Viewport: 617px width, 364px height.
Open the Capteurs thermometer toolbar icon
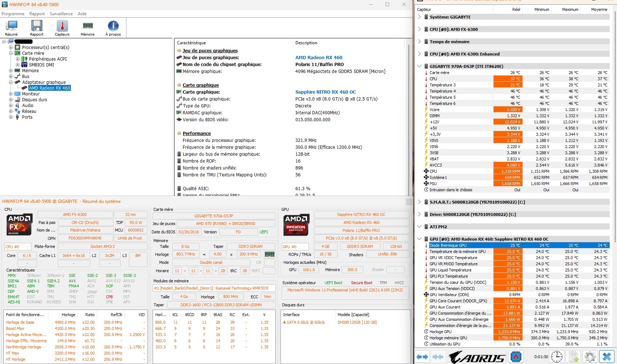coord(62,28)
